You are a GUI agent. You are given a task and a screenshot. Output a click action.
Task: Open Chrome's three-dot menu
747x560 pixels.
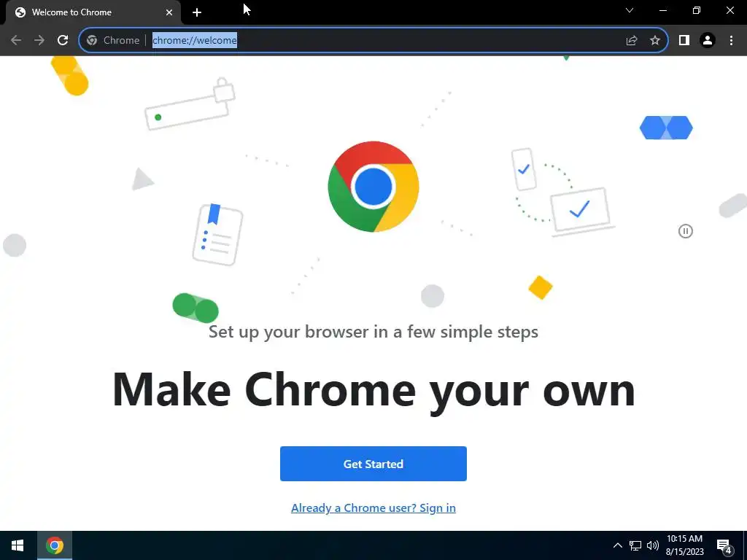coord(731,41)
